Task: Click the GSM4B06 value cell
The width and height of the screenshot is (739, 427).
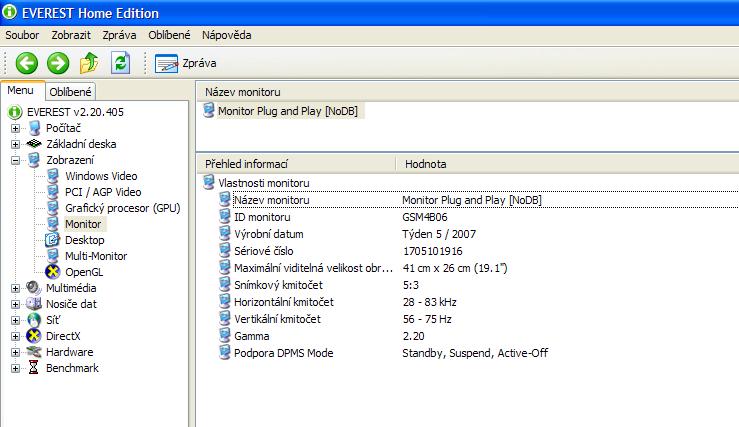Action: [425, 217]
